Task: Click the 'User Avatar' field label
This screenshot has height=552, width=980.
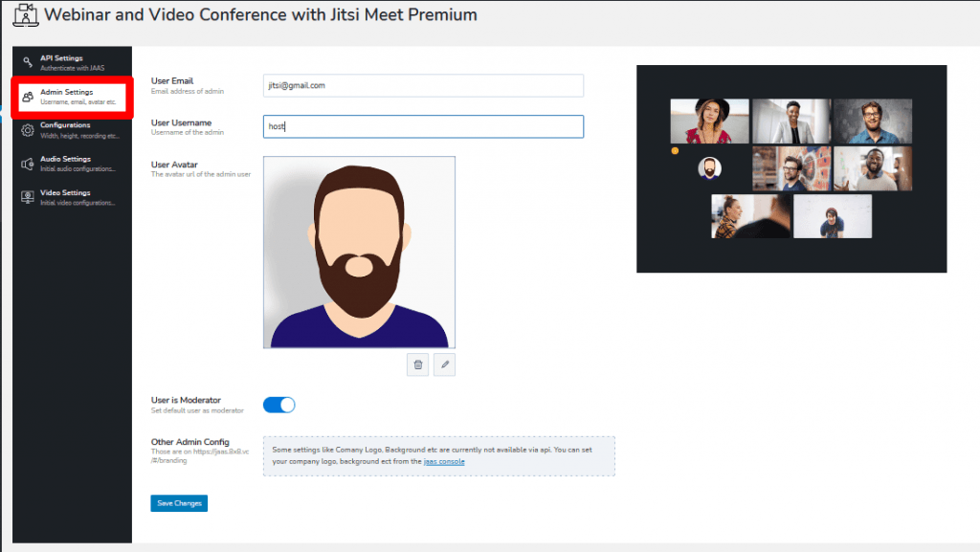Action: 174,165
